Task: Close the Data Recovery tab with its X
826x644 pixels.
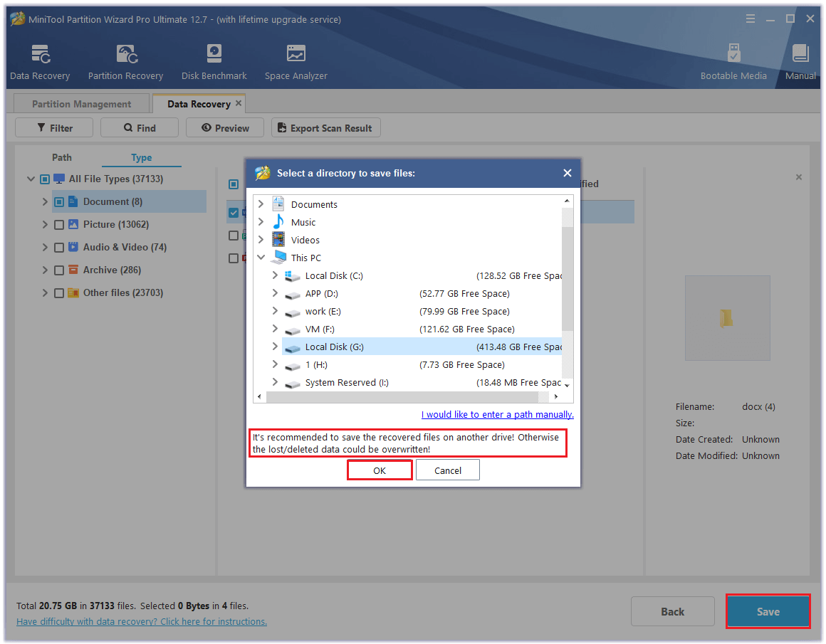Action: point(239,103)
